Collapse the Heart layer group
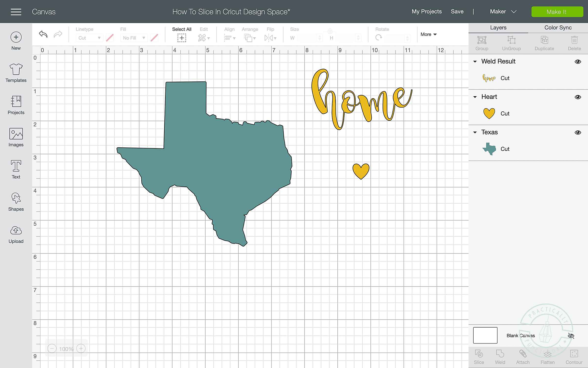 coord(475,97)
